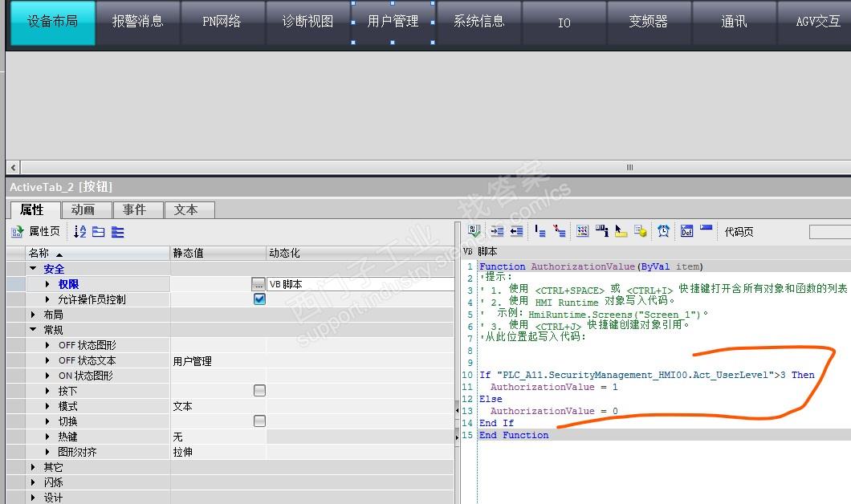Click the script syntax check icon
This screenshot has height=504, width=851.
pos(474,231)
